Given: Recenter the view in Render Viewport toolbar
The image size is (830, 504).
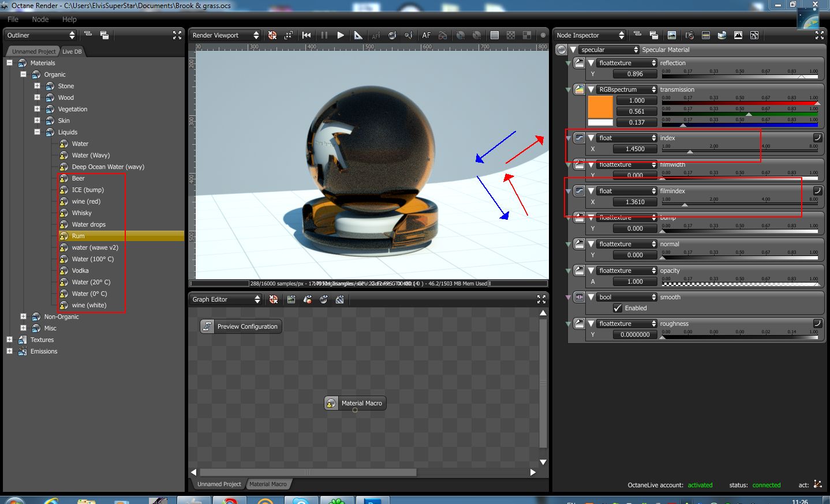Looking at the screenshot, I should pos(272,35).
